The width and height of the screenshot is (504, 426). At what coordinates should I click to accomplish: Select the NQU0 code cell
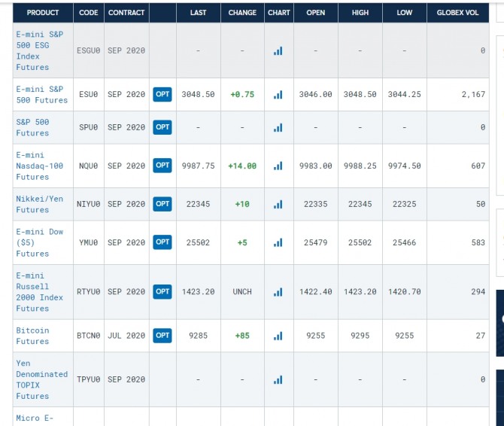89,166
